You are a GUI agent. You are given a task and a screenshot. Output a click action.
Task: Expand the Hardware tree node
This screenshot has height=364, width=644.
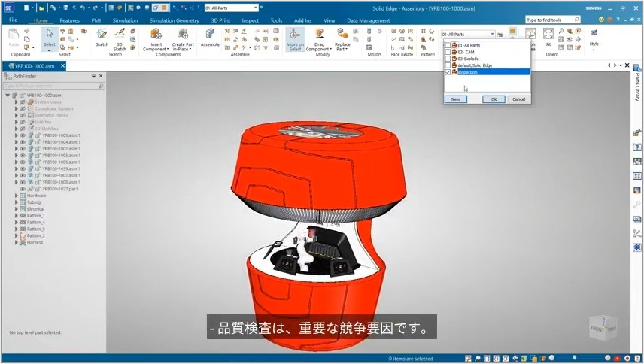[16, 196]
